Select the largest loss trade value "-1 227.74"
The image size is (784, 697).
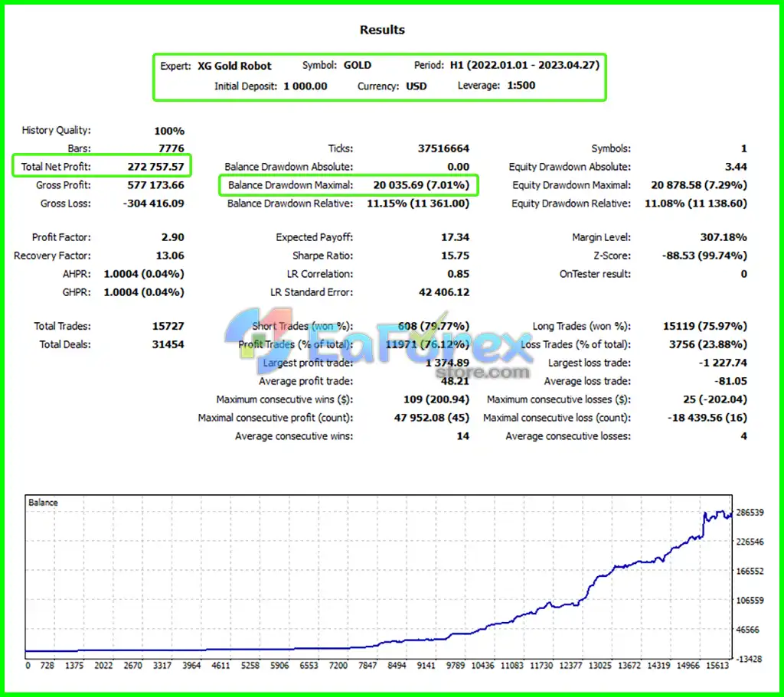[x=723, y=363]
